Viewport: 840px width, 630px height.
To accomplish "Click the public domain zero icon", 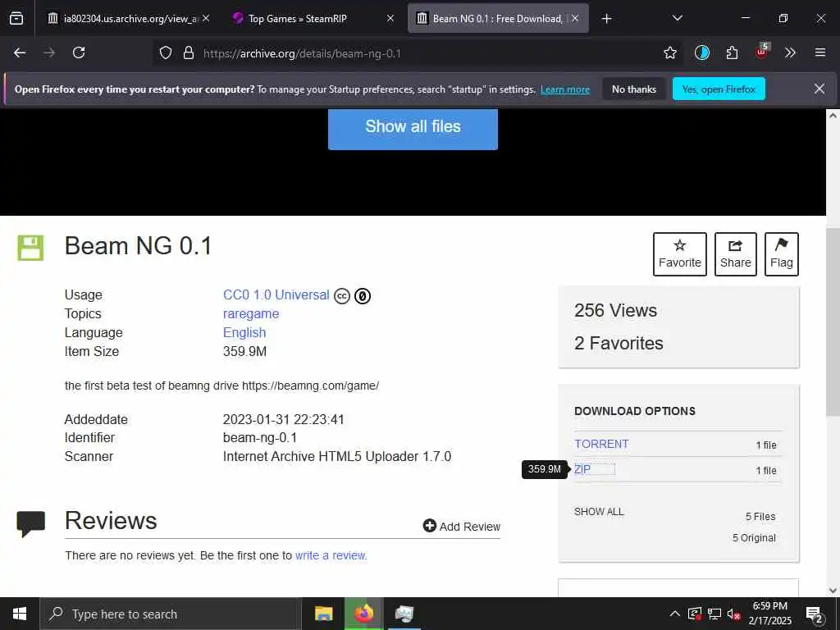I will point(362,295).
